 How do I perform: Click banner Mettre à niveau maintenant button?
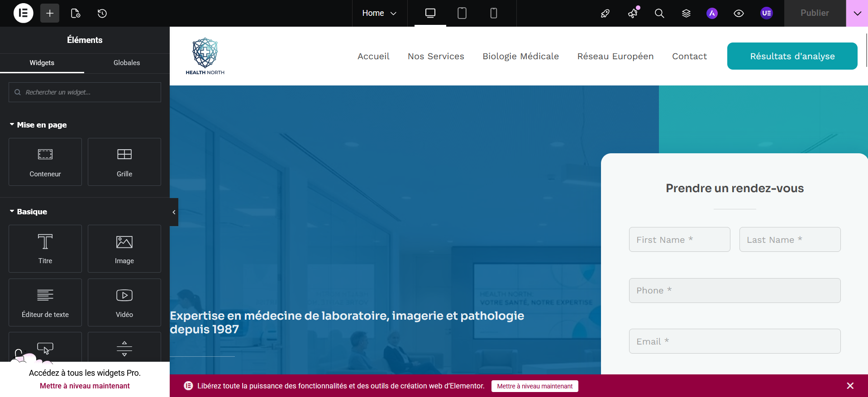535,386
